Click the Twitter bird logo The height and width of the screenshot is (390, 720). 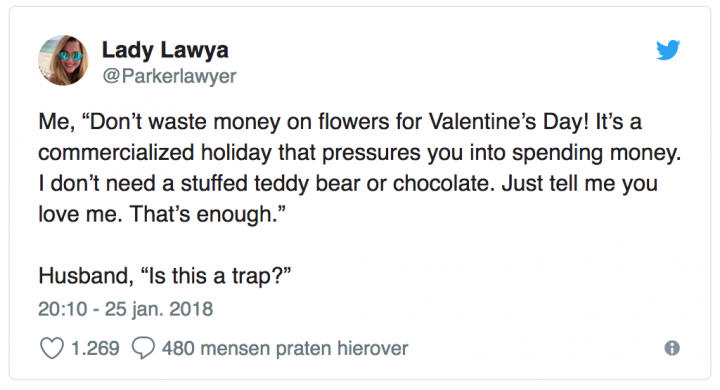tap(668, 50)
